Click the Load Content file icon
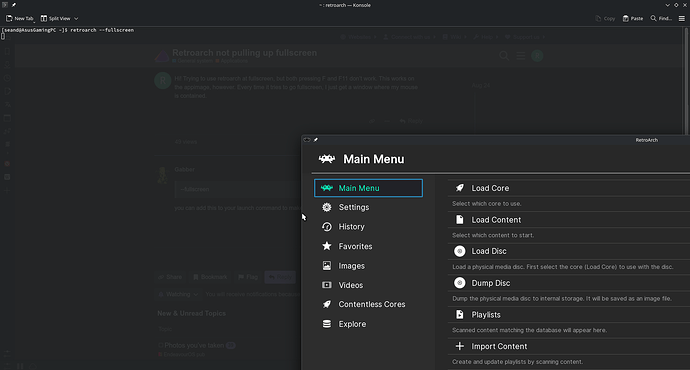The image size is (690, 370). pyautogui.click(x=459, y=220)
